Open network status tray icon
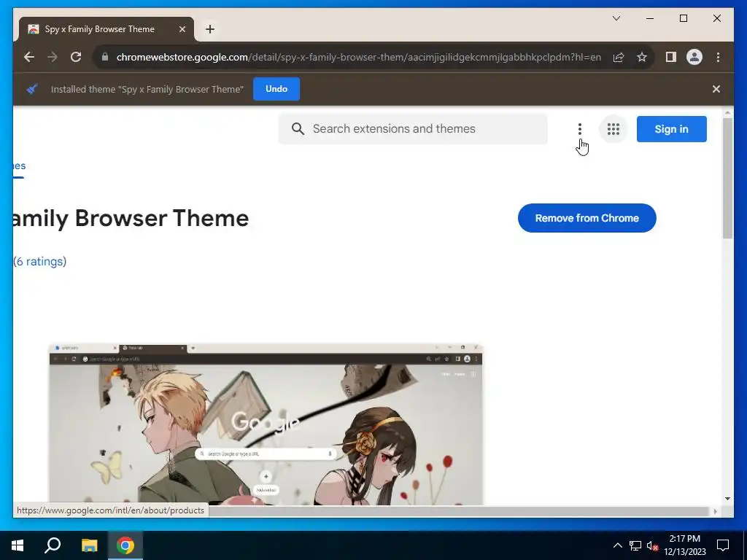The height and width of the screenshot is (560, 747). tap(635, 545)
